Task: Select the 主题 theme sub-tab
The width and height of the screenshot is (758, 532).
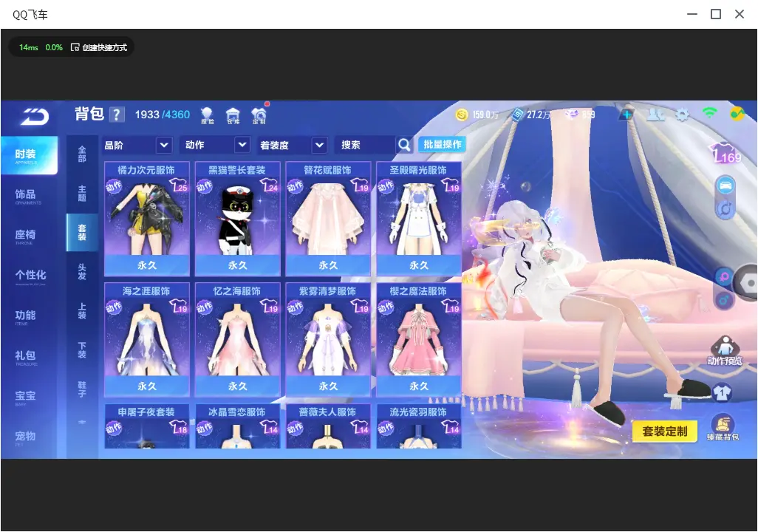Action: coord(82,193)
